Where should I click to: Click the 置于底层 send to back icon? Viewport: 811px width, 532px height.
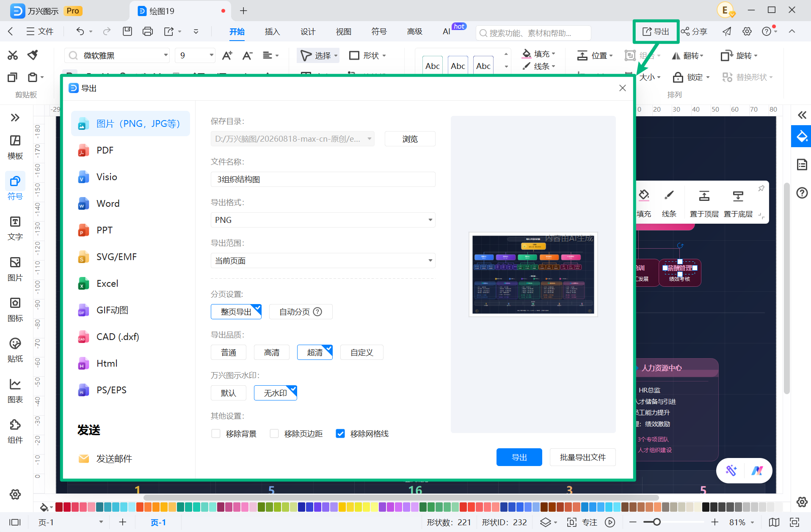(738, 203)
